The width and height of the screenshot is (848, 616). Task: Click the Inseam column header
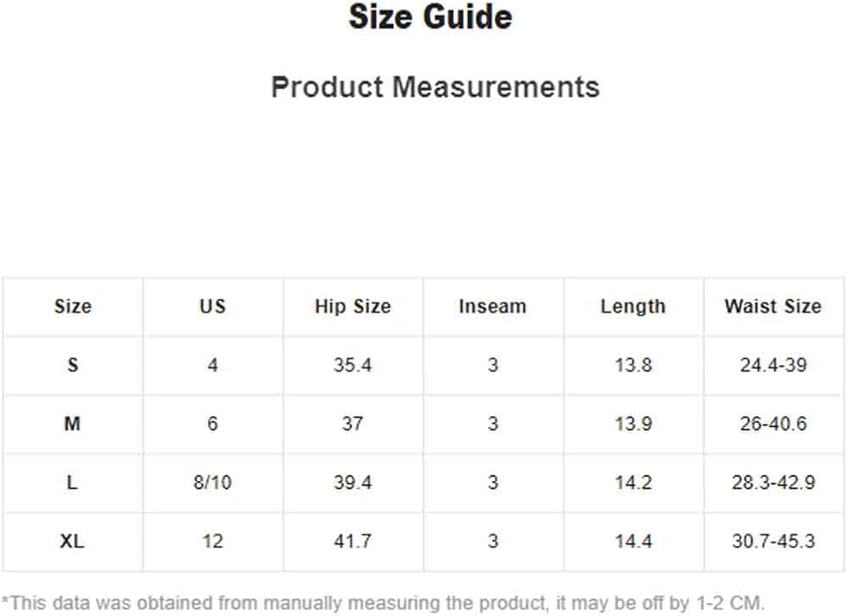(493, 307)
